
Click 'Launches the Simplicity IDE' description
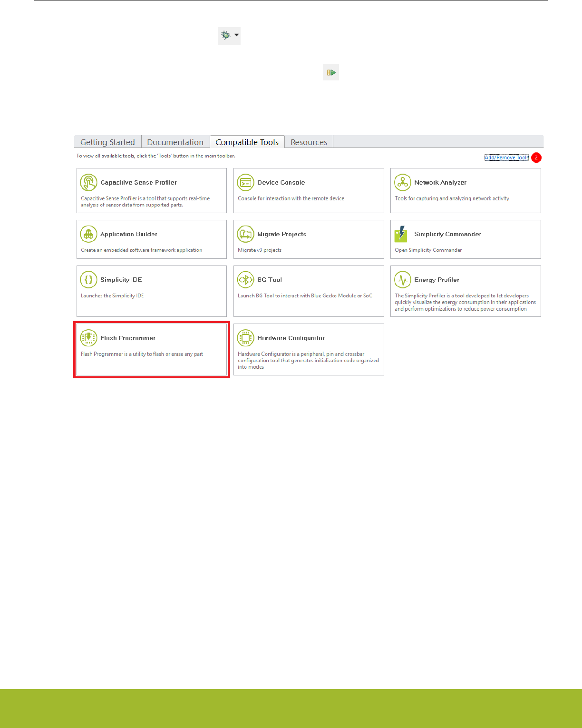coord(112,295)
